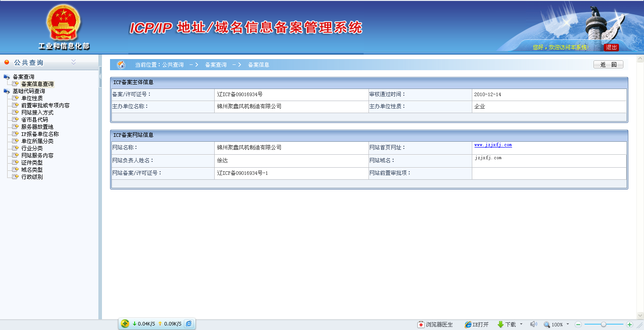The image size is (644, 330).
Task: Click the page icon next to 前置审批或专项内容
Action: [16, 106]
